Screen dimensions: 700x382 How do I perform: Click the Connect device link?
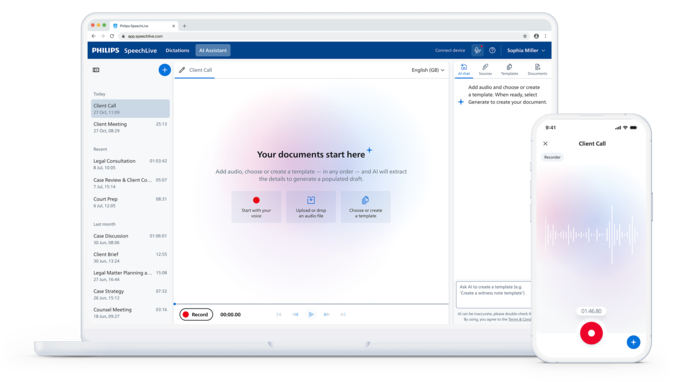click(450, 50)
